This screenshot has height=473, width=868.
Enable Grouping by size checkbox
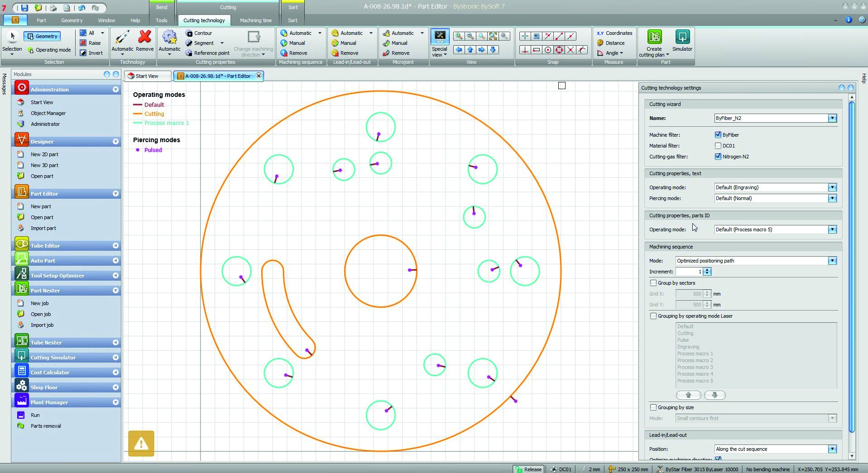pyautogui.click(x=653, y=407)
